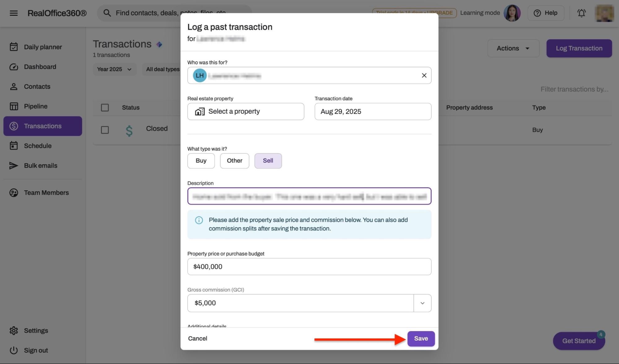
Task: Click the notification bell icon
Action: 581,13
